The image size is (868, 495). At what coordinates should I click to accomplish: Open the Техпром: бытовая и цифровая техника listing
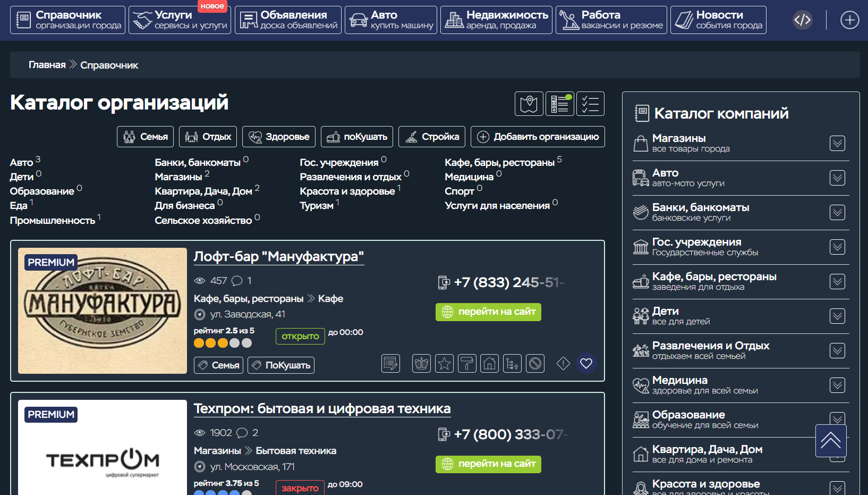point(322,409)
